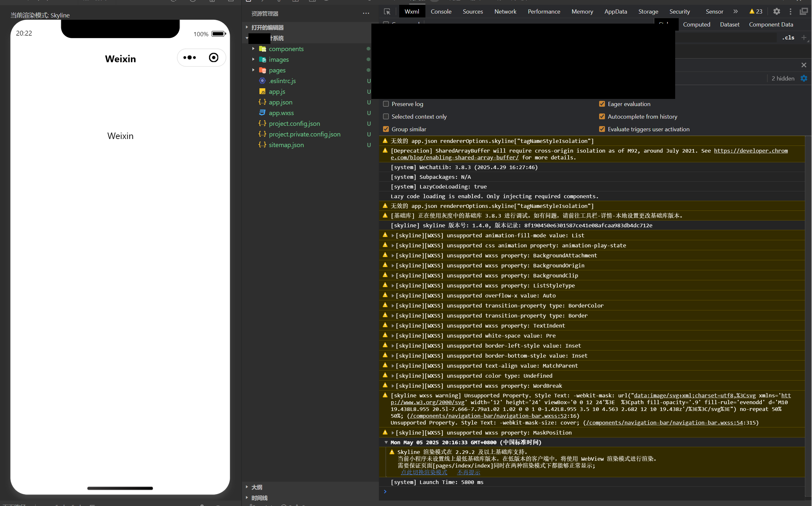Uncheck Eager evaluation checkbox

(602, 104)
